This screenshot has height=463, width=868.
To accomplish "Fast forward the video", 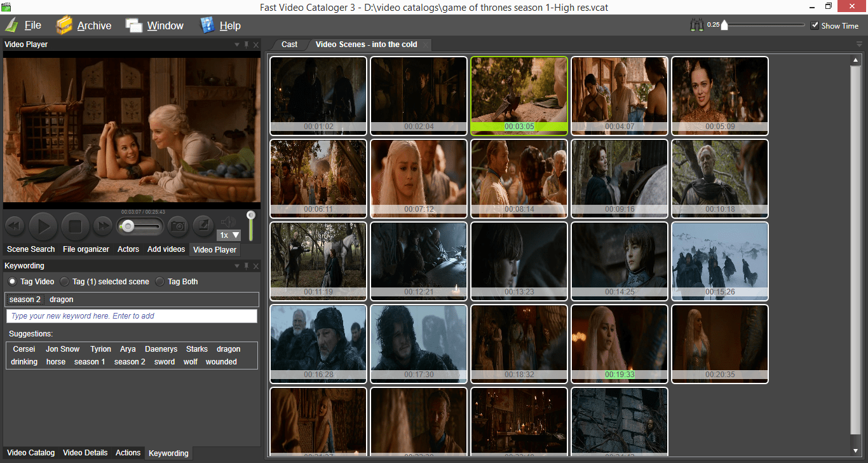I will point(103,226).
